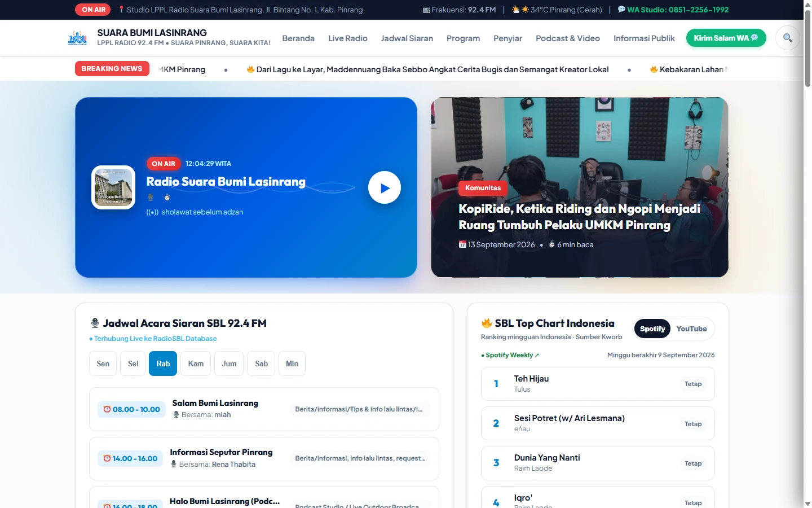Select the Rab day tab
This screenshot has width=812, height=508.
pyautogui.click(x=163, y=364)
